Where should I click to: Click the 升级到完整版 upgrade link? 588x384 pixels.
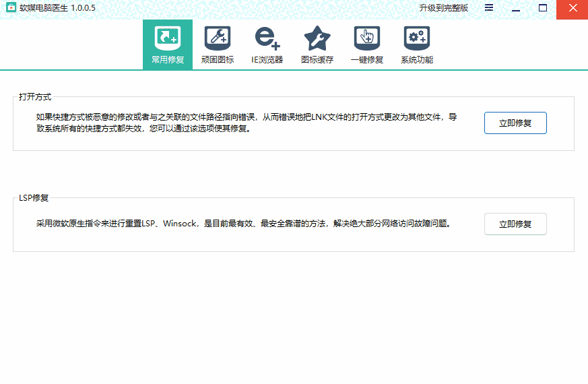point(443,8)
